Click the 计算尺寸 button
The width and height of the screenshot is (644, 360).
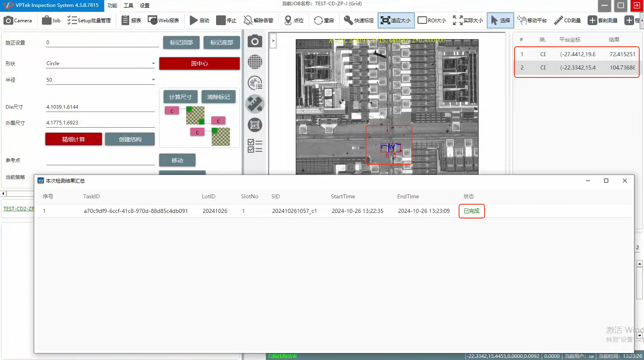[x=180, y=97]
